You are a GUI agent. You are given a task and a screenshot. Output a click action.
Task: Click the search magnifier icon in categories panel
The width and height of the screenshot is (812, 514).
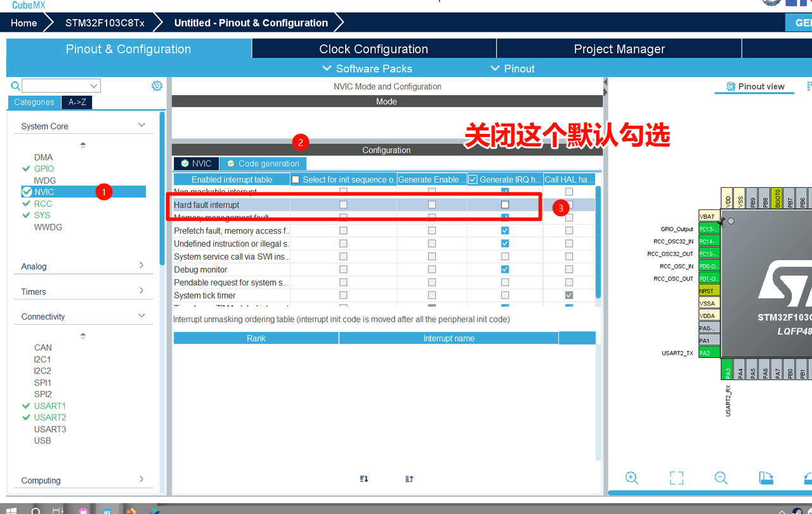tap(15, 86)
